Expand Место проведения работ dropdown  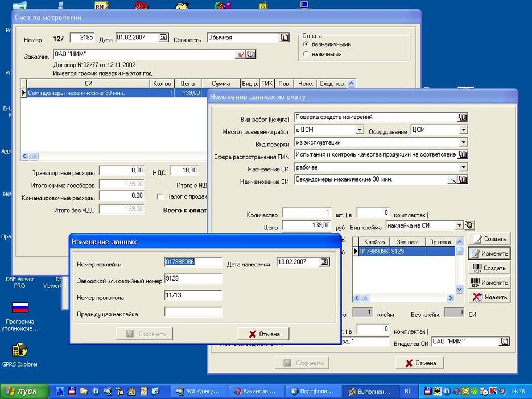tap(360, 130)
